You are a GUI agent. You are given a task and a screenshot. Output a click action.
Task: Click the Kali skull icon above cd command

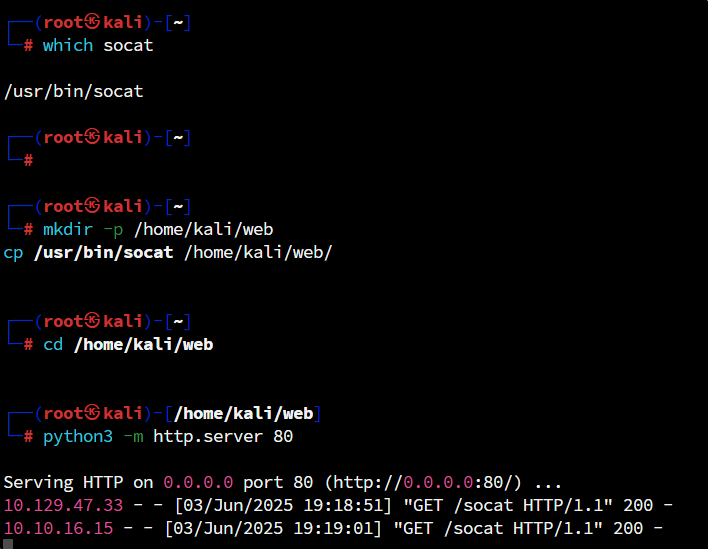pos(93,321)
